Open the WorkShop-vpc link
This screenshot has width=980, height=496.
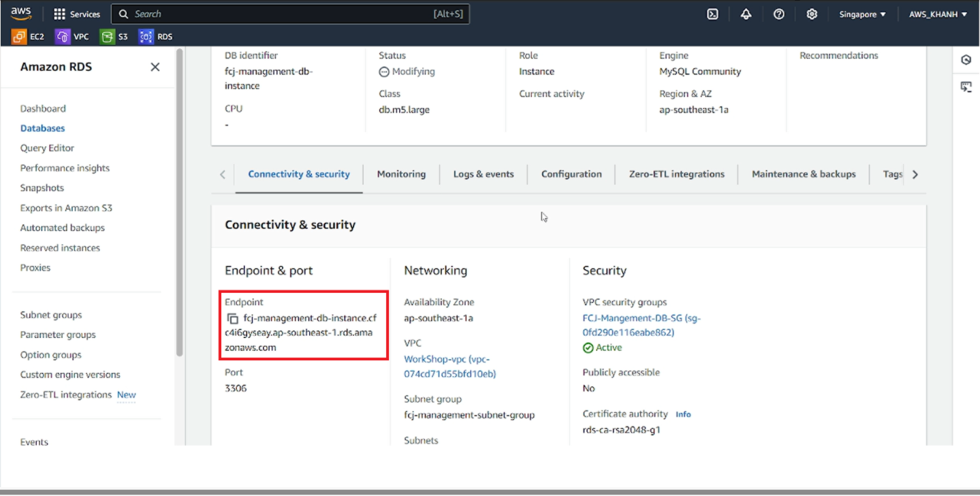point(449,367)
